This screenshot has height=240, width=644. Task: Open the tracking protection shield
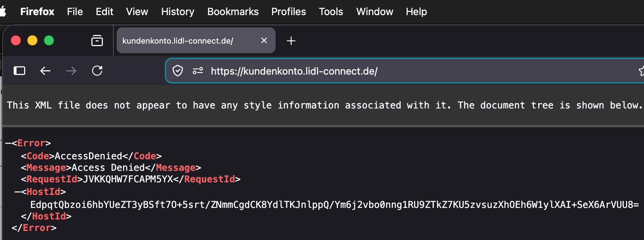point(178,71)
